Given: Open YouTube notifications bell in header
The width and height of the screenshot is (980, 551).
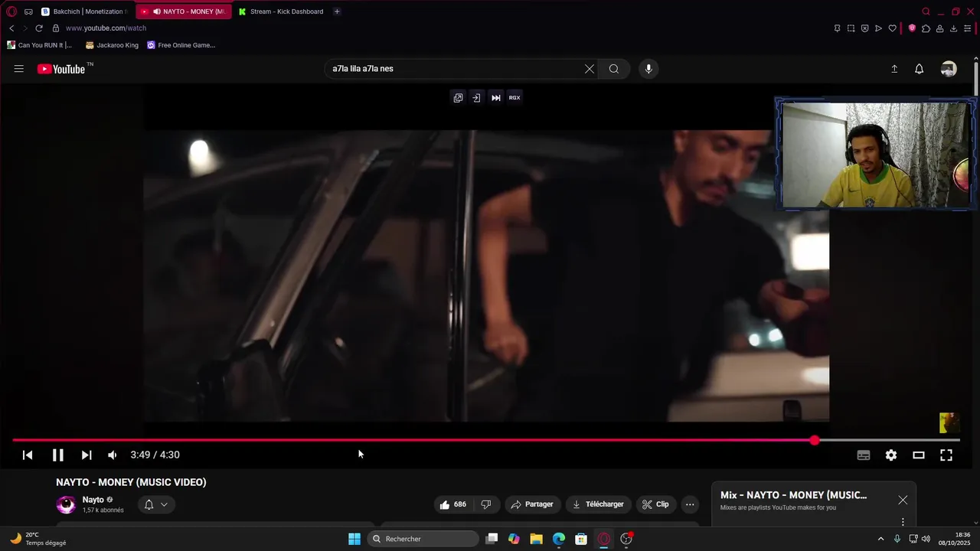Looking at the screenshot, I should [920, 69].
